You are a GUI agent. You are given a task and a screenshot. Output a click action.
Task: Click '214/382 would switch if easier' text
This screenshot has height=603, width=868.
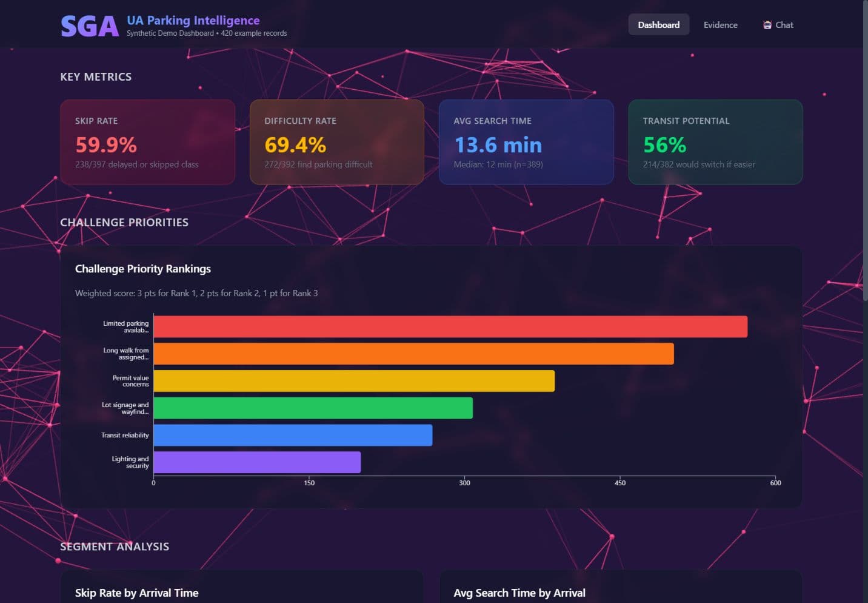(x=699, y=164)
